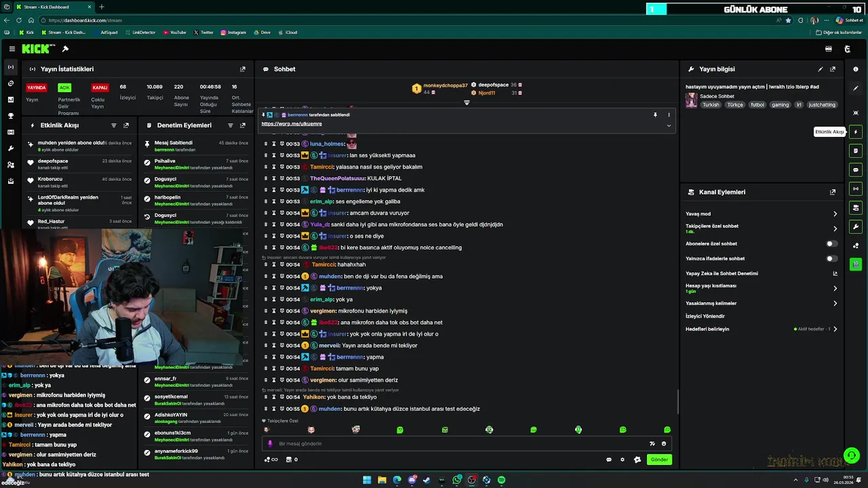This screenshot has height=488, width=868.
Task: Toggle Yalnızca ifadelerle sohbet switch
Action: pyautogui.click(x=831, y=259)
